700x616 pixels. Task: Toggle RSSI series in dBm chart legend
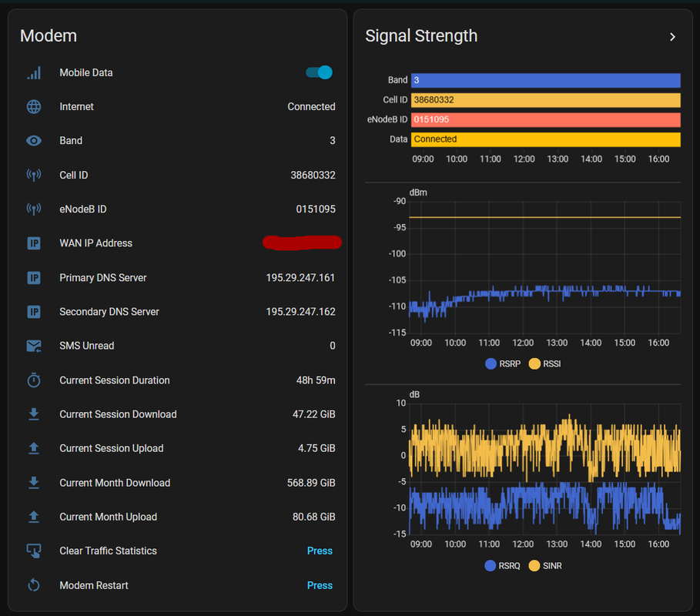(x=544, y=363)
